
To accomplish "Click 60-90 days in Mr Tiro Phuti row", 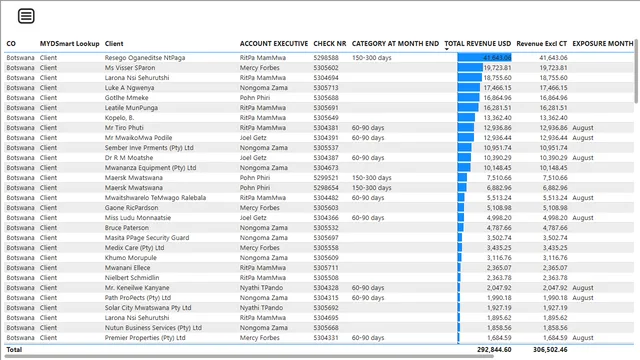I will (x=368, y=128).
